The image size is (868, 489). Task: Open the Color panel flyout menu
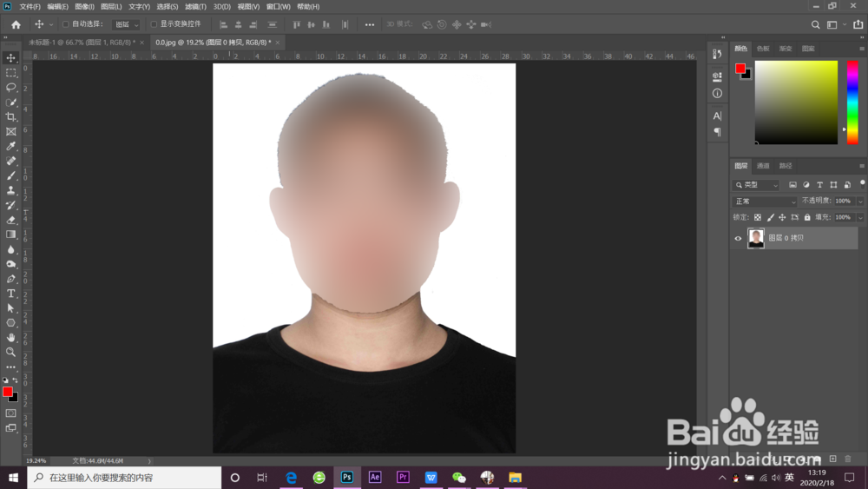coord(862,49)
